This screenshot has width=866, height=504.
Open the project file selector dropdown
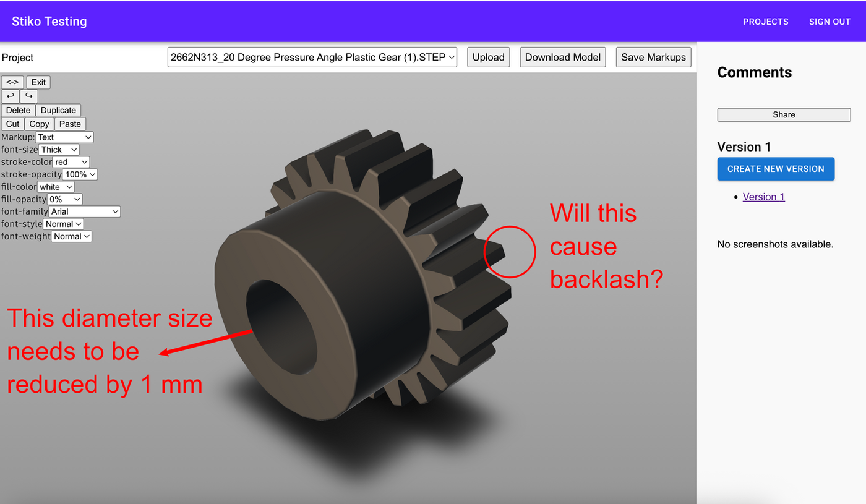click(x=312, y=57)
